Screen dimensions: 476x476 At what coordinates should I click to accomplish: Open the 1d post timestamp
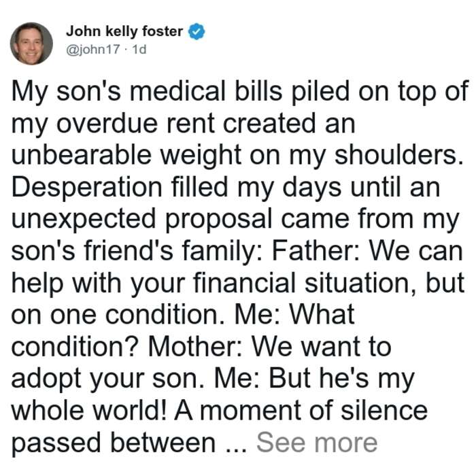pos(139,49)
